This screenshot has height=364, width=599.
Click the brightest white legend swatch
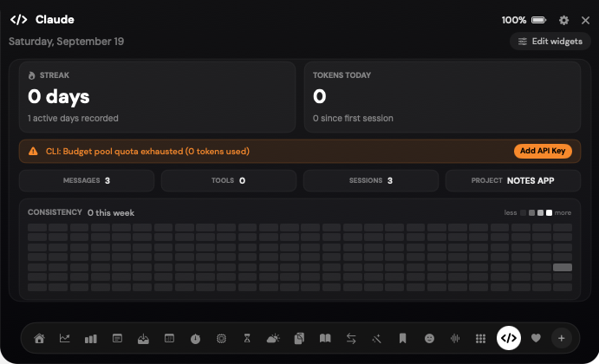pos(549,212)
